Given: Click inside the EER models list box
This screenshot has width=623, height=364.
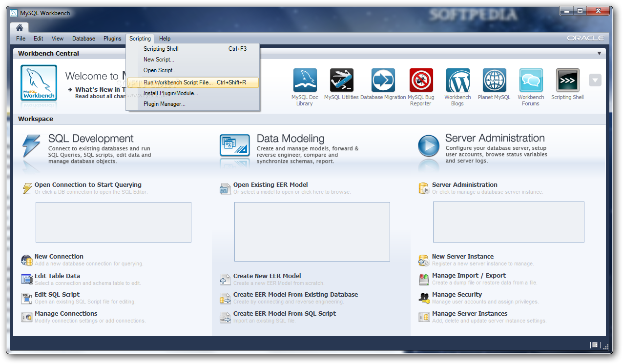Looking at the screenshot, I should 312,232.
